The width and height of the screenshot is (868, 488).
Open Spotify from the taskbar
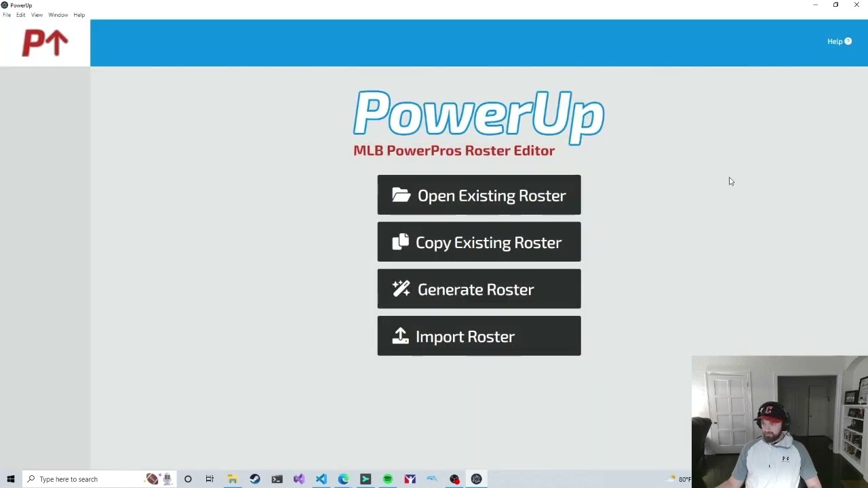click(x=387, y=479)
